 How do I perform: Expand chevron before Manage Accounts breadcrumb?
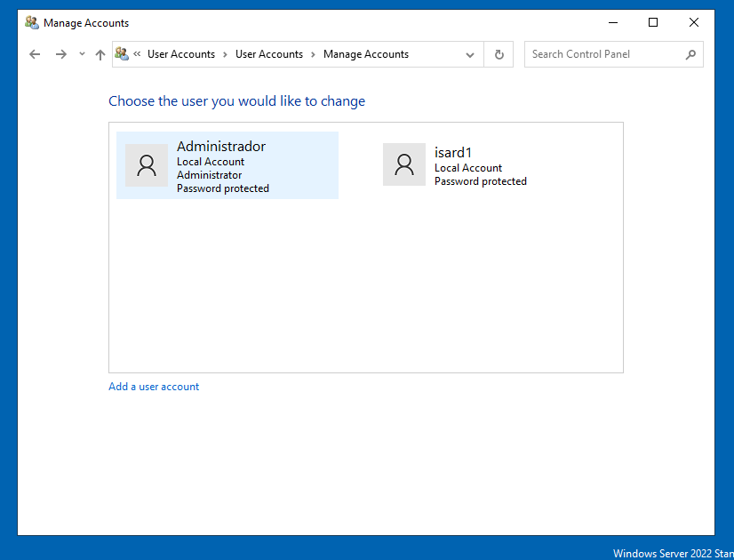[x=313, y=54]
